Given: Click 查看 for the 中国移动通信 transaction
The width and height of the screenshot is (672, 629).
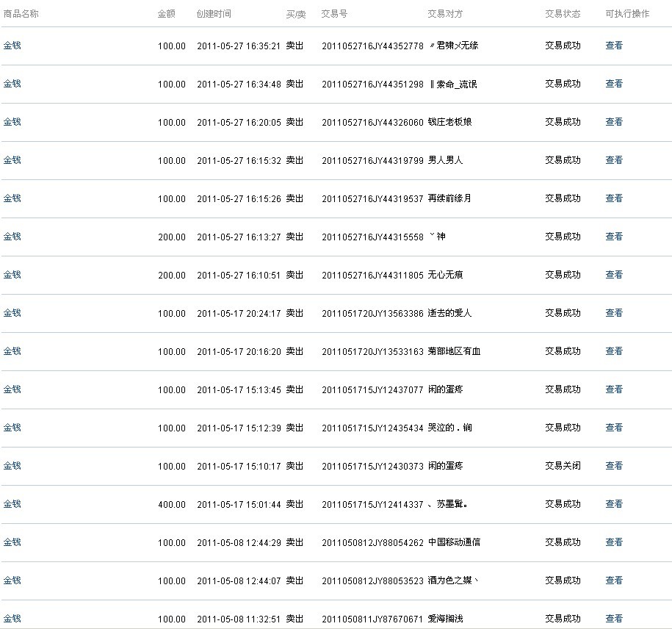Looking at the screenshot, I should (613, 542).
